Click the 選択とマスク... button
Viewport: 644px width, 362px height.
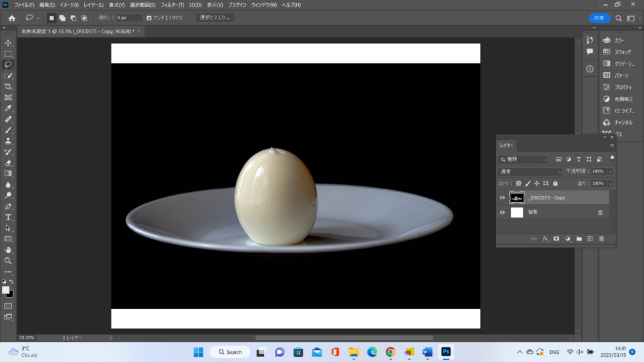click(x=214, y=18)
